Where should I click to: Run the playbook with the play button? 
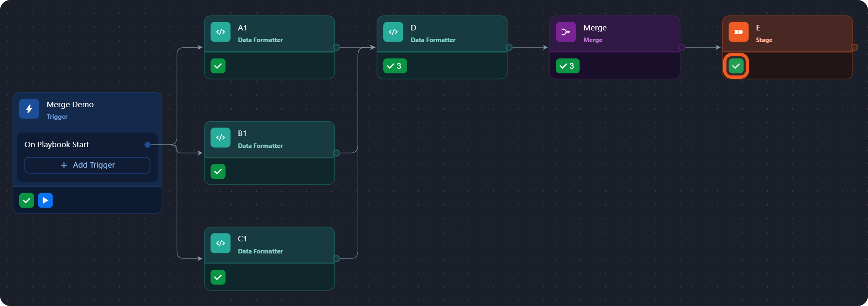pyautogui.click(x=46, y=201)
